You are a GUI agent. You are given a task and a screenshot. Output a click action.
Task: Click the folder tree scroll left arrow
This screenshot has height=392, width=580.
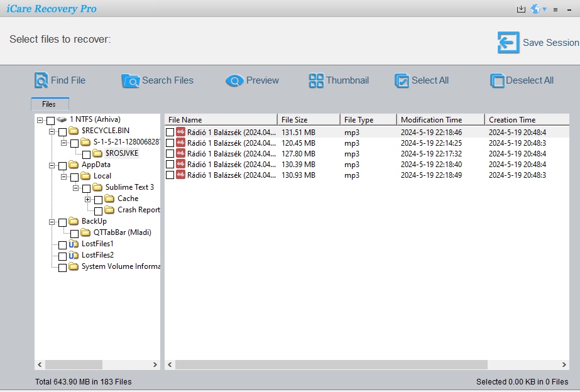[x=40, y=364]
